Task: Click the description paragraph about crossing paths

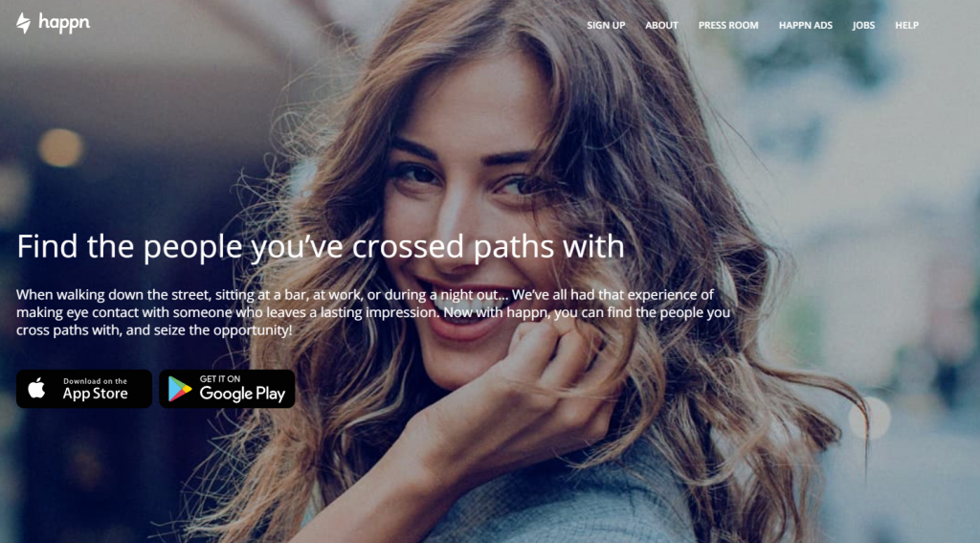Action: (x=373, y=312)
